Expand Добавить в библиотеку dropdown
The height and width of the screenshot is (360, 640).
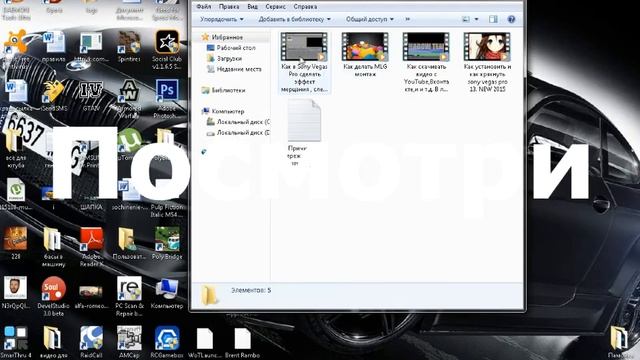pyautogui.click(x=294, y=19)
